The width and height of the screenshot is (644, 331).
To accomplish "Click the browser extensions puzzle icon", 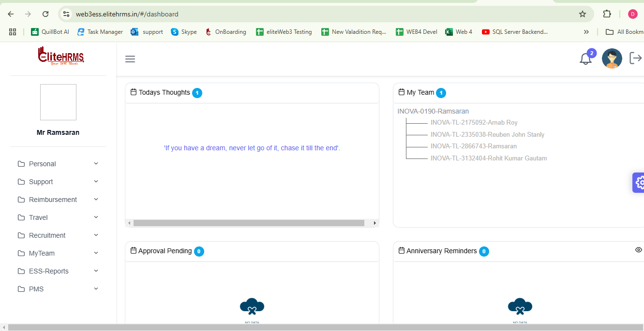I will tap(607, 14).
